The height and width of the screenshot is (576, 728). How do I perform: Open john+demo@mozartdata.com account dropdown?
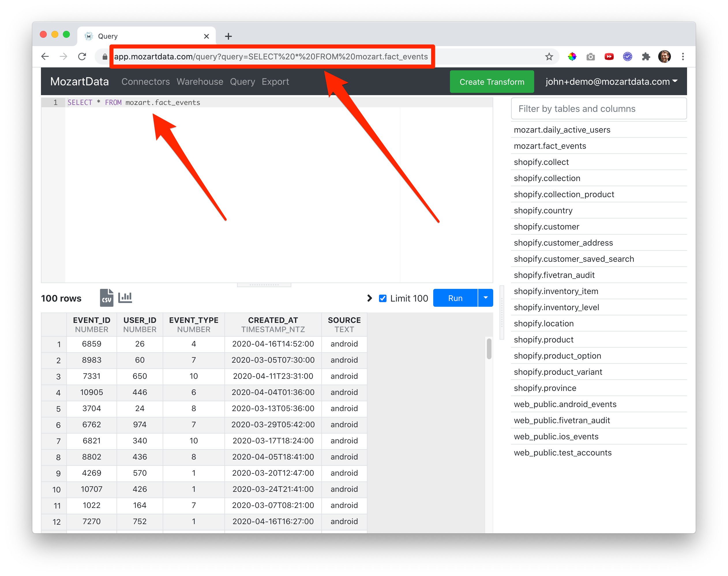click(611, 82)
